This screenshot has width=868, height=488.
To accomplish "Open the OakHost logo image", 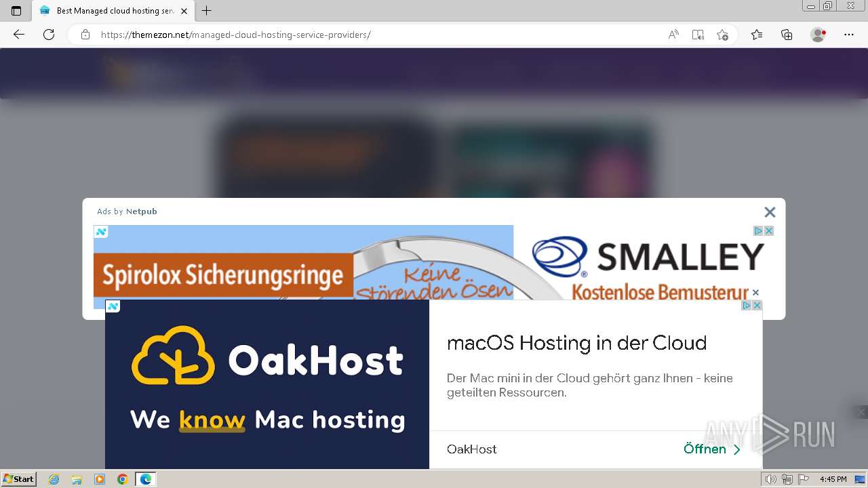I will coord(267,384).
